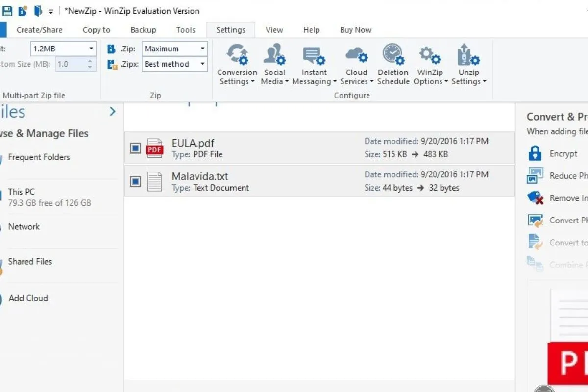
Task: Toggle the Malavida.txt checkbox
Action: point(136,181)
